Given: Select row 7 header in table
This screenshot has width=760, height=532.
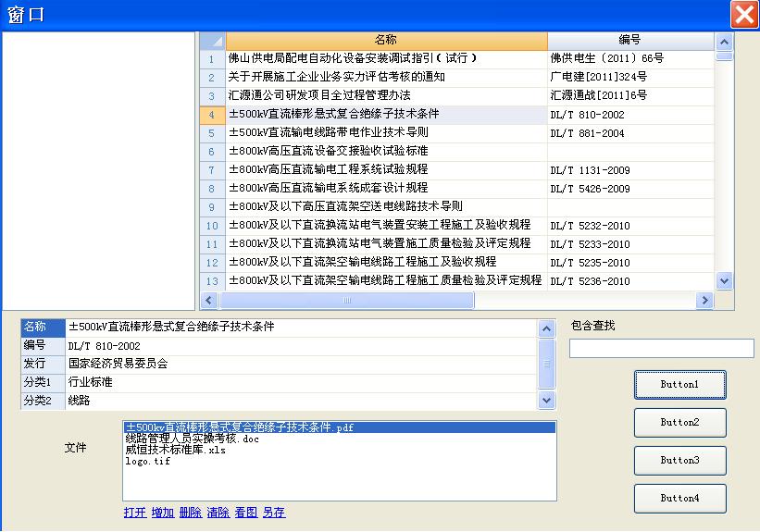Looking at the screenshot, I should [212, 170].
